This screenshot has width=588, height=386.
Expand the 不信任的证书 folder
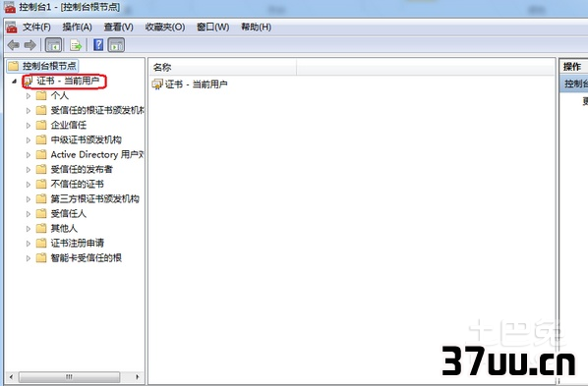point(29,185)
